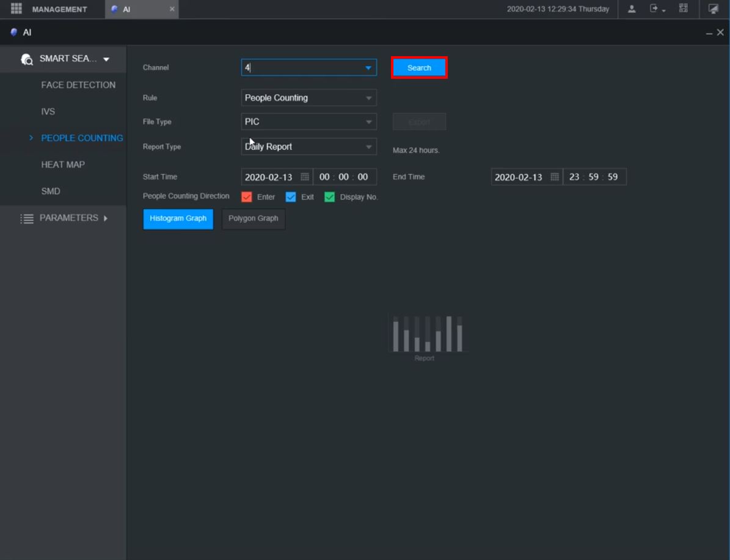Select Heat Map in sidebar

click(x=63, y=164)
